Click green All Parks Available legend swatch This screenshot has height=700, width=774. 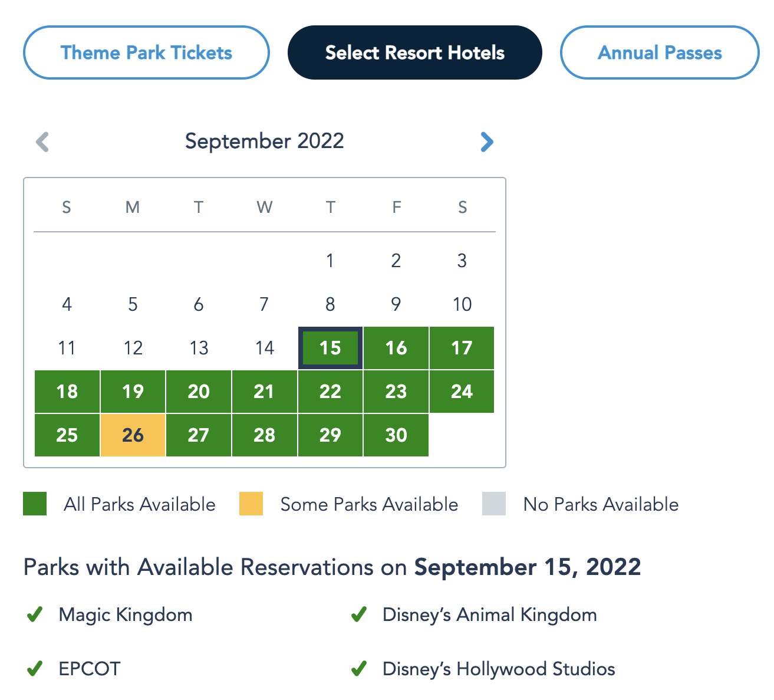click(x=35, y=504)
